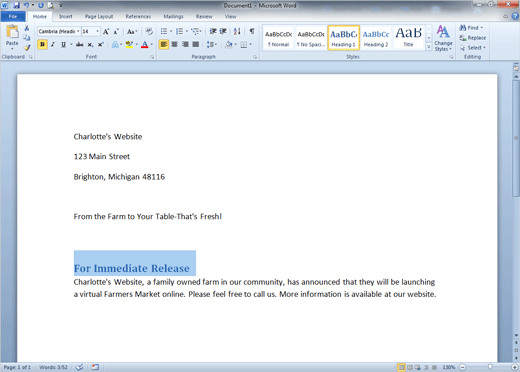Screen dimensions: 520x372
Task: Clear formatting with the eraser icon
Action: [x=149, y=32]
